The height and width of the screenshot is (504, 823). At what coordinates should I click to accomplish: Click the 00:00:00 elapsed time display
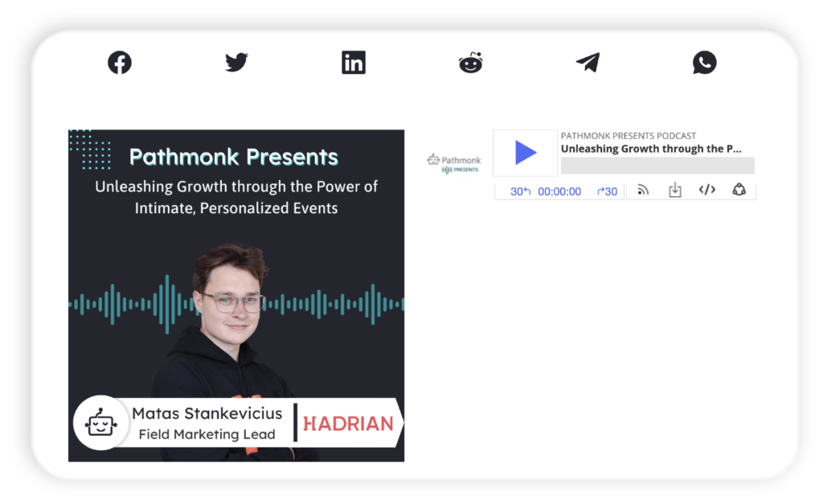click(x=559, y=191)
